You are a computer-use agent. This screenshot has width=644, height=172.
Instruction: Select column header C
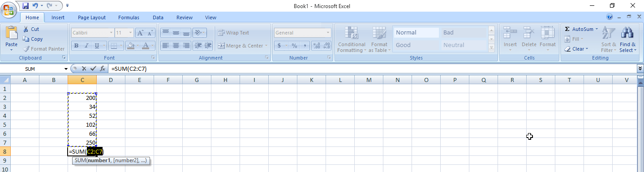pos(82,80)
